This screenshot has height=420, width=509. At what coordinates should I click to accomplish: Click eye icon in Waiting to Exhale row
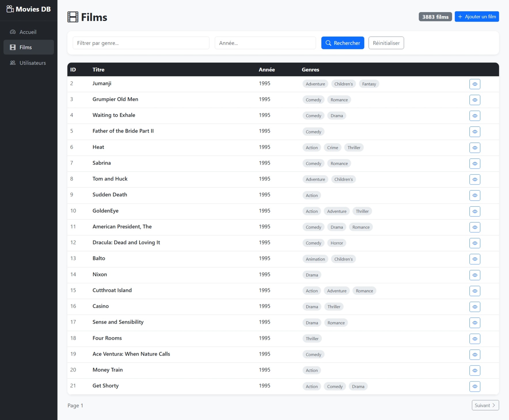[x=475, y=116]
